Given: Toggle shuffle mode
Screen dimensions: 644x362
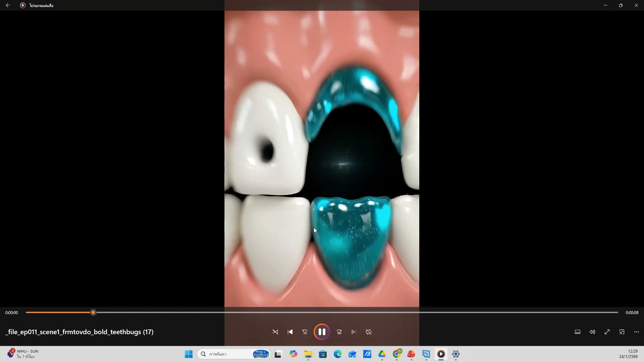Looking at the screenshot, I should tap(275, 332).
